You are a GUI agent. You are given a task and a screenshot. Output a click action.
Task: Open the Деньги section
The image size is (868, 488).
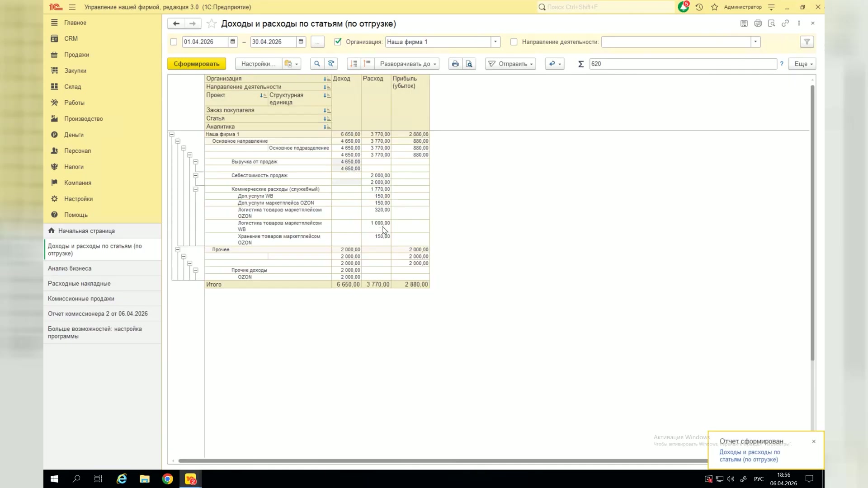click(x=74, y=135)
